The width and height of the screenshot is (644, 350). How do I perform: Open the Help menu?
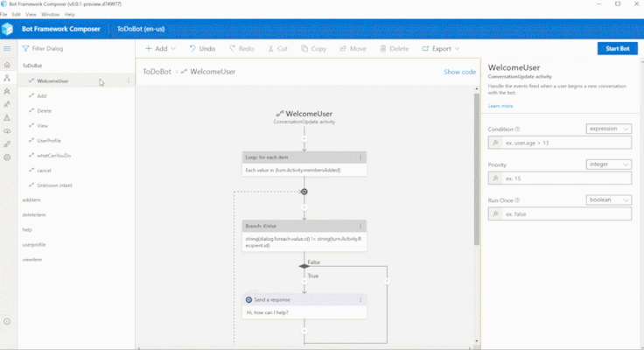tap(70, 14)
